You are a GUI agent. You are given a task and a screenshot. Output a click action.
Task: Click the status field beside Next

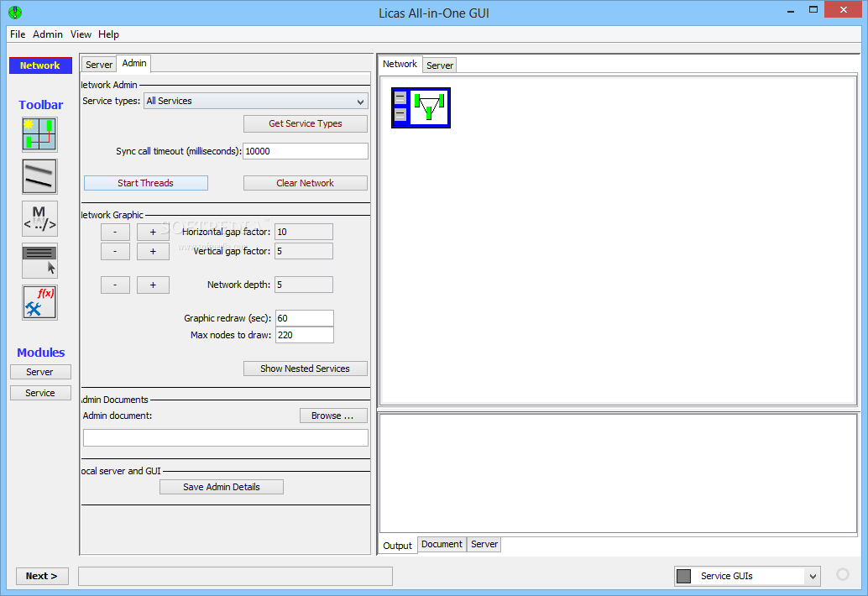[x=235, y=576]
